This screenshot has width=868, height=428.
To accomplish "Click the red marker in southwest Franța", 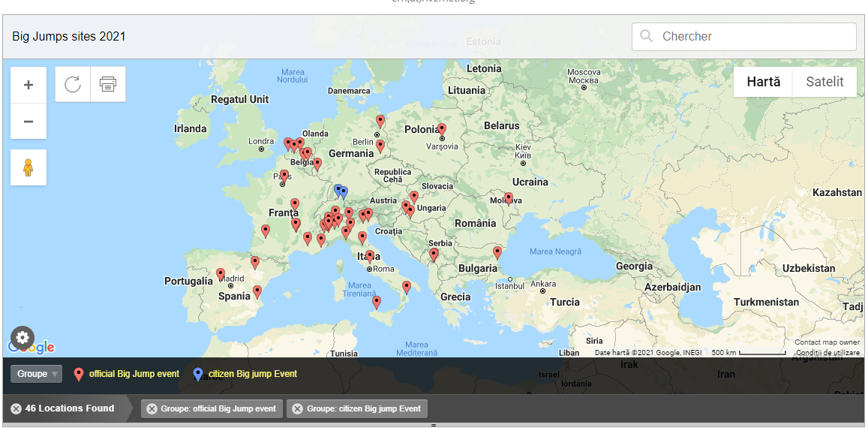I will click(266, 231).
